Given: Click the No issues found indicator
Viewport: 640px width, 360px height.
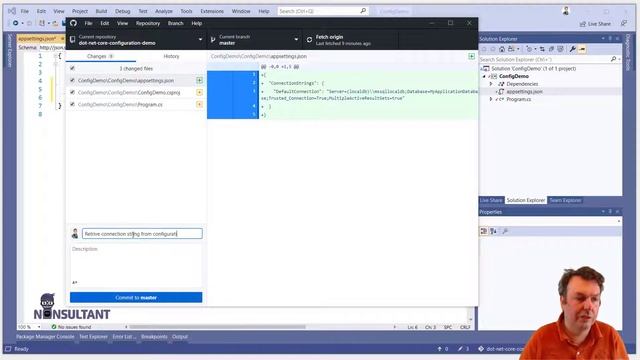Looking at the screenshot, I should tap(71, 327).
